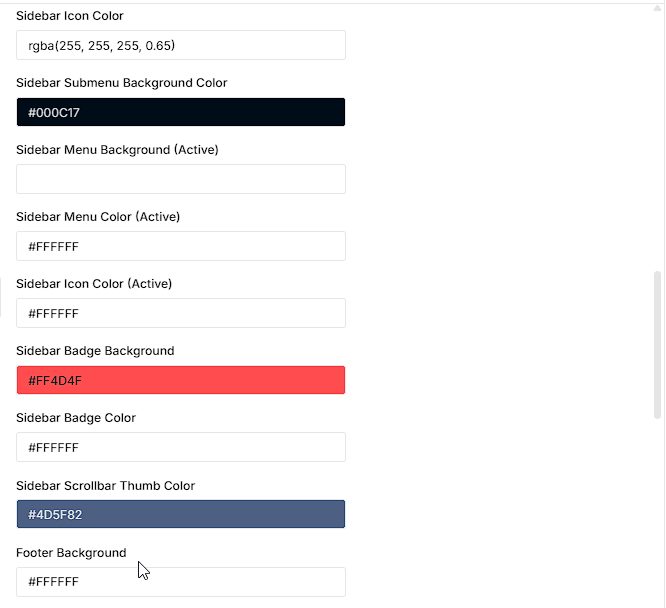This screenshot has height=608, width=666.
Task: Focus the empty Sidebar Menu Background (Active) field
Action: pos(181,179)
